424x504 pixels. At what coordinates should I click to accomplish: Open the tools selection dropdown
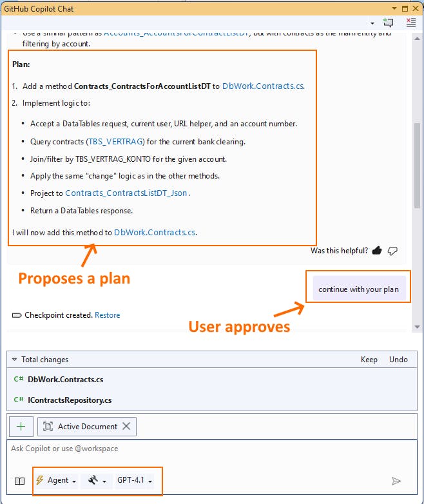point(97,481)
